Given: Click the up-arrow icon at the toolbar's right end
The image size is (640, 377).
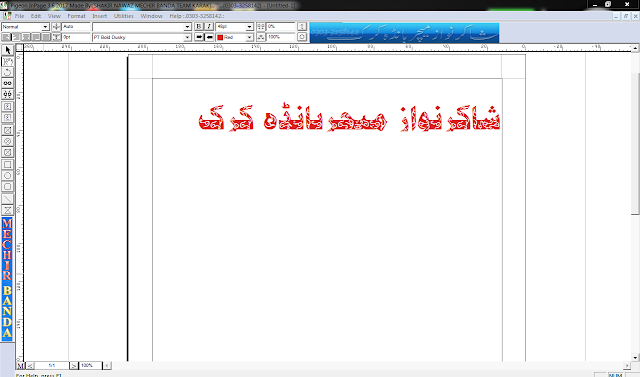Looking at the screenshot, I should click(302, 27).
